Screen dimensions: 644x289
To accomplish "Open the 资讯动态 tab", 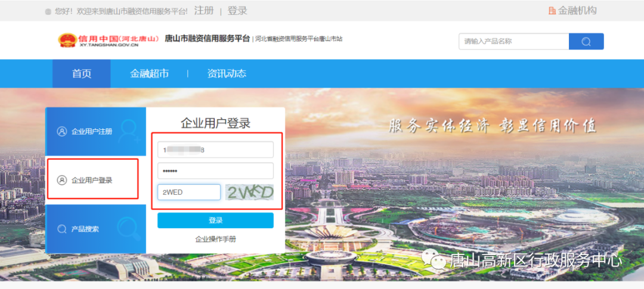I will click(227, 74).
